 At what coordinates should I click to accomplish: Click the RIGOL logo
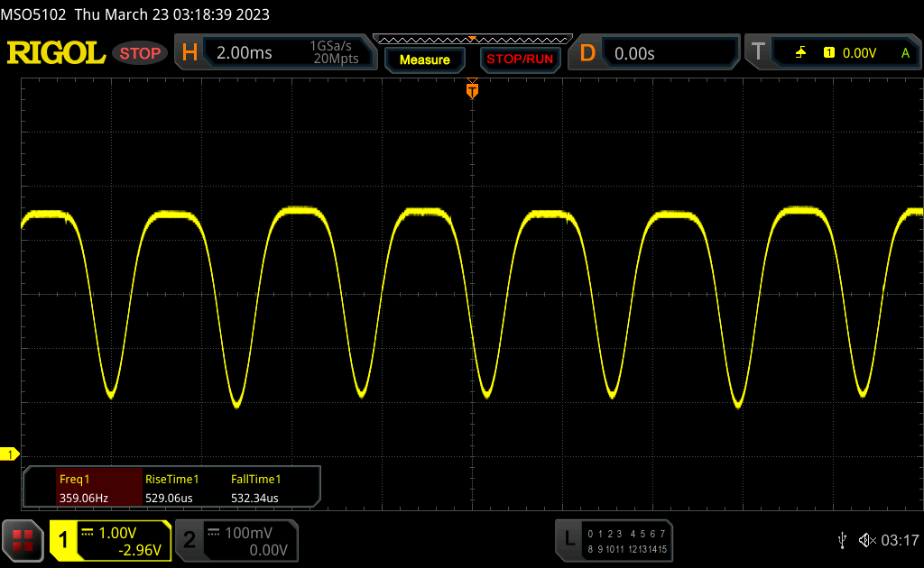click(x=56, y=53)
